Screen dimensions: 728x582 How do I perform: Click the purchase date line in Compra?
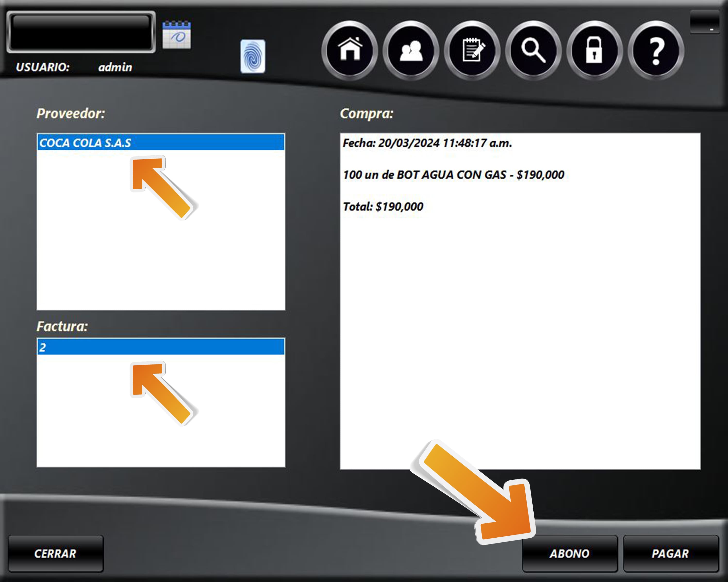click(x=427, y=143)
